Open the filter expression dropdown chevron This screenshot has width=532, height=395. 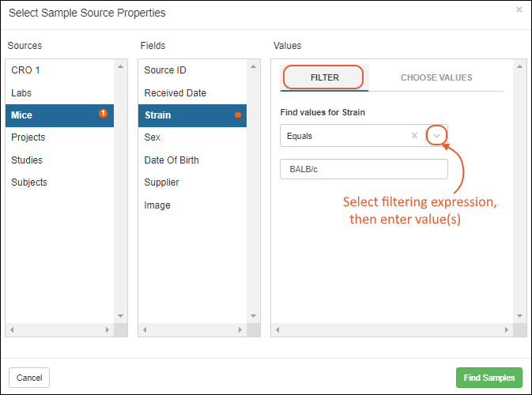(436, 136)
